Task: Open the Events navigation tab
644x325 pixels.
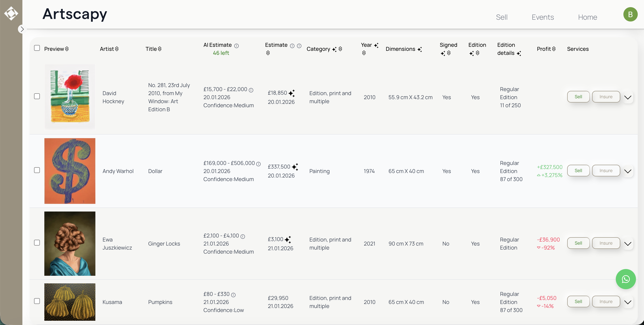Action: 543,17
